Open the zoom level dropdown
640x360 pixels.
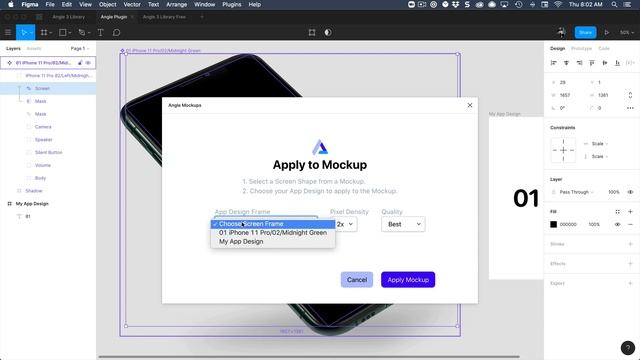[627, 32]
